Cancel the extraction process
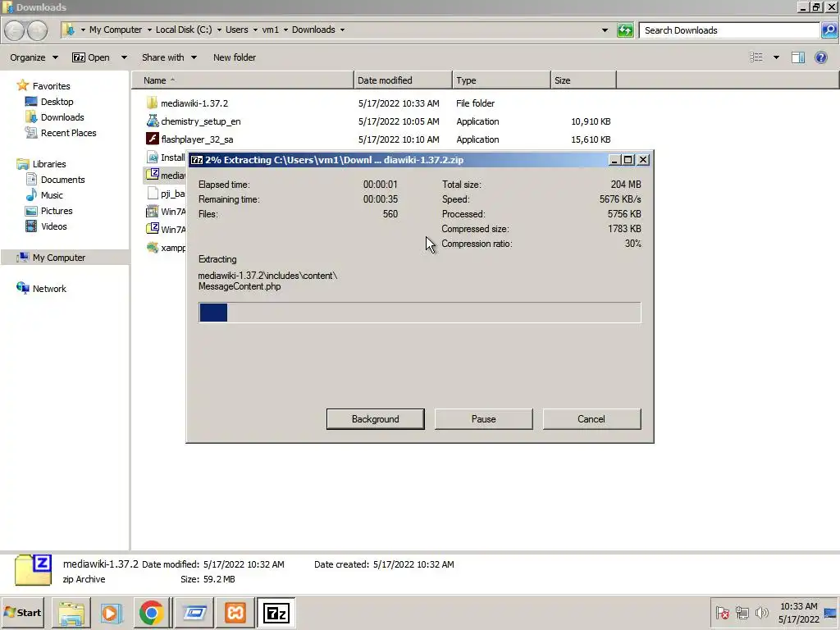This screenshot has height=630, width=840. pos(591,419)
